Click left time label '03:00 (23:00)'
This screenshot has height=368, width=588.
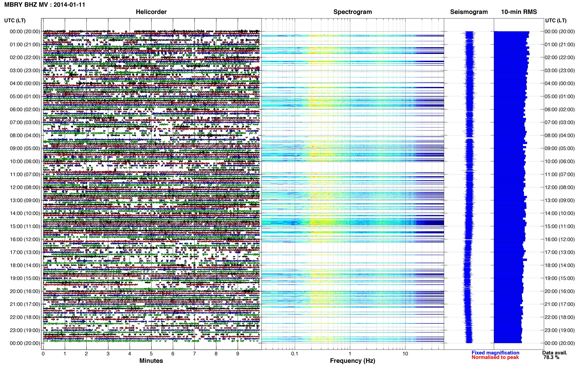point(25,71)
